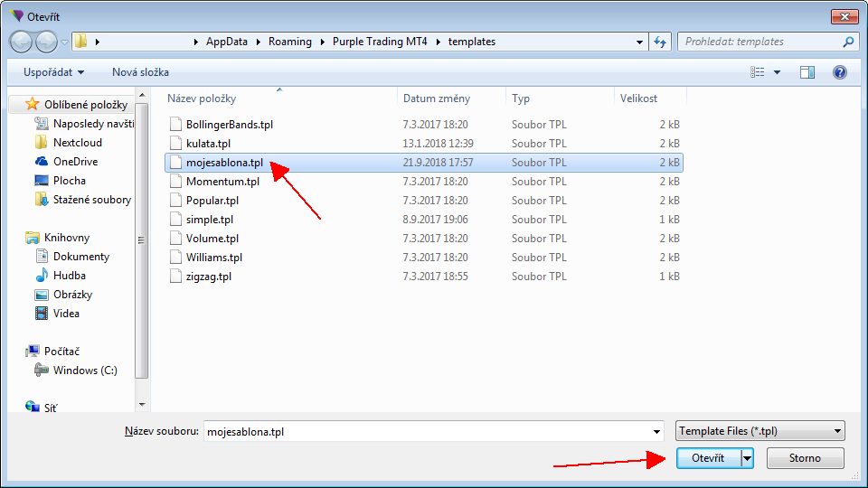This screenshot has width=868, height=488.
Task: Select Síť in the sidebar
Action: [50, 408]
